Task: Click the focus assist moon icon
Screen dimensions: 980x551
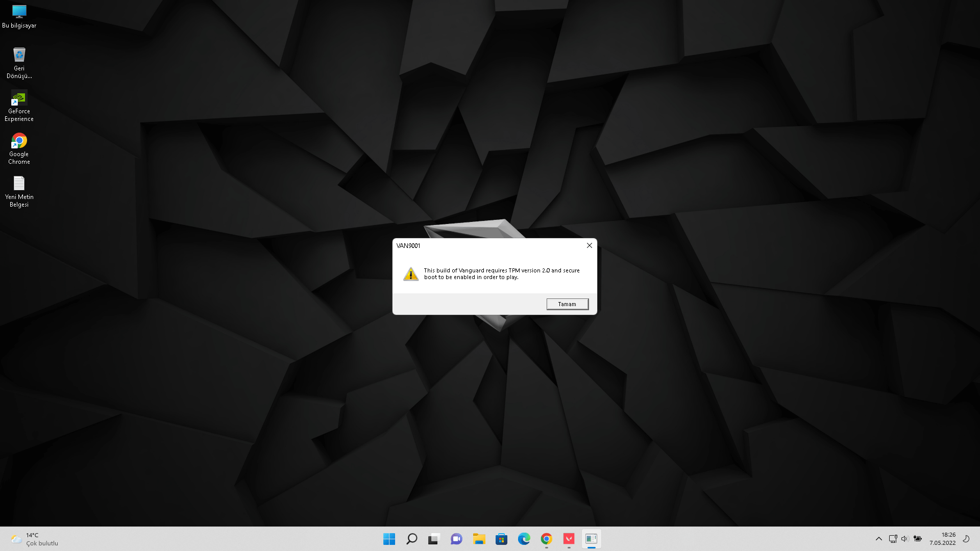Action: (966, 539)
